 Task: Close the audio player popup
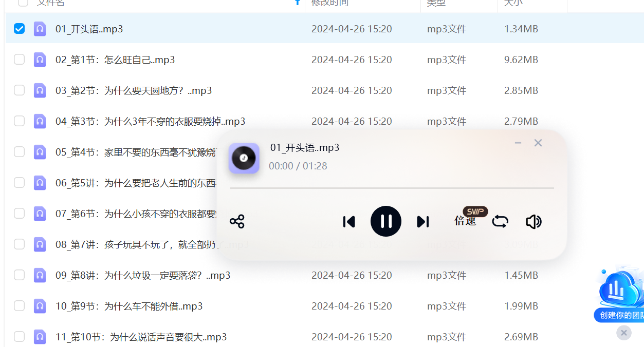[x=538, y=143]
